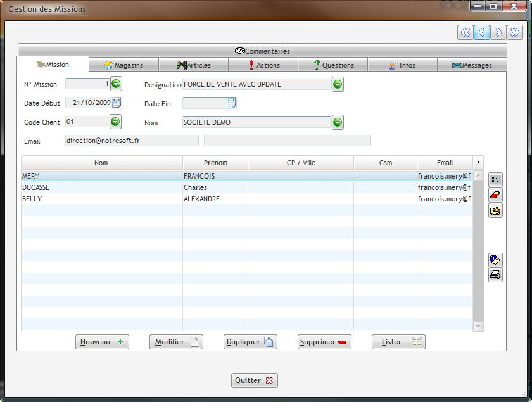Open the Code Client dropdown arrow
532x402 pixels.
click(x=116, y=122)
